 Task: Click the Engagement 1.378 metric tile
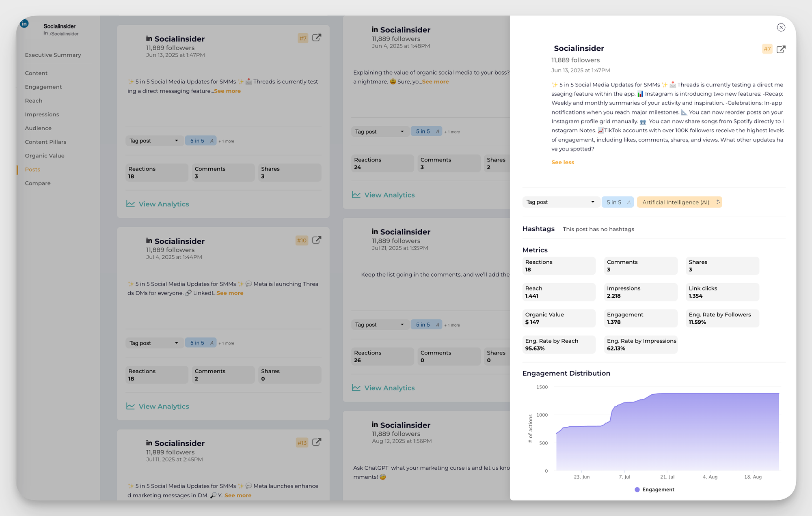click(x=641, y=318)
